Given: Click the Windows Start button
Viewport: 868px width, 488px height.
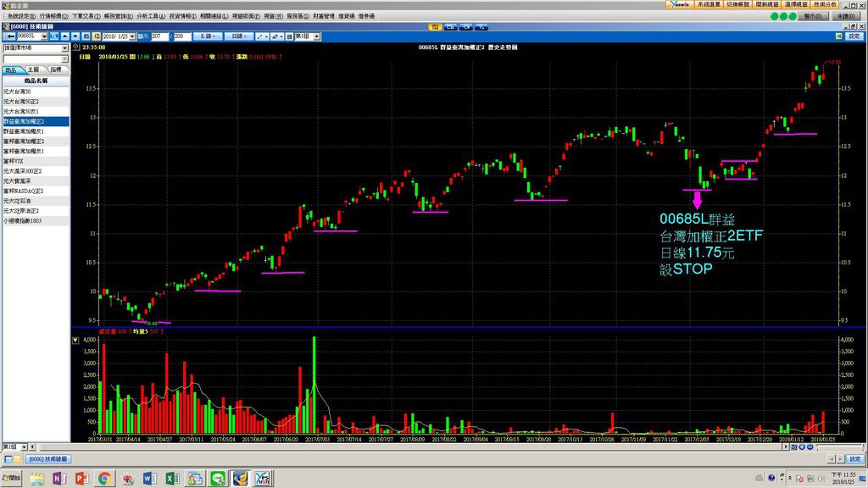Looking at the screenshot, I should (x=11, y=478).
